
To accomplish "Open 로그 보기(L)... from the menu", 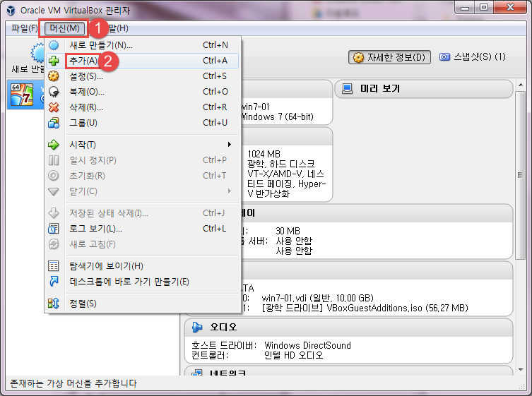I will pyautogui.click(x=142, y=229).
